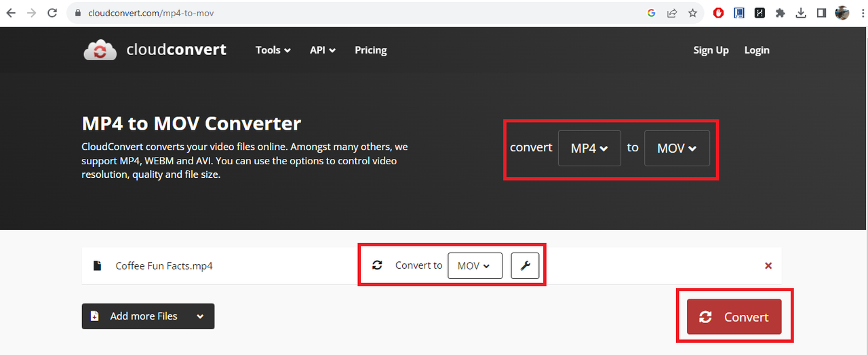This screenshot has height=355, width=868.
Task: Toggle the browser side panel icon
Action: click(x=821, y=13)
